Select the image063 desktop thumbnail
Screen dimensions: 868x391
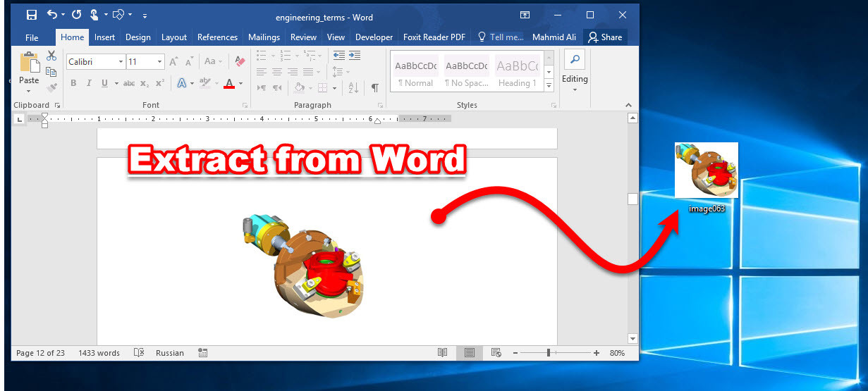coord(707,170)
